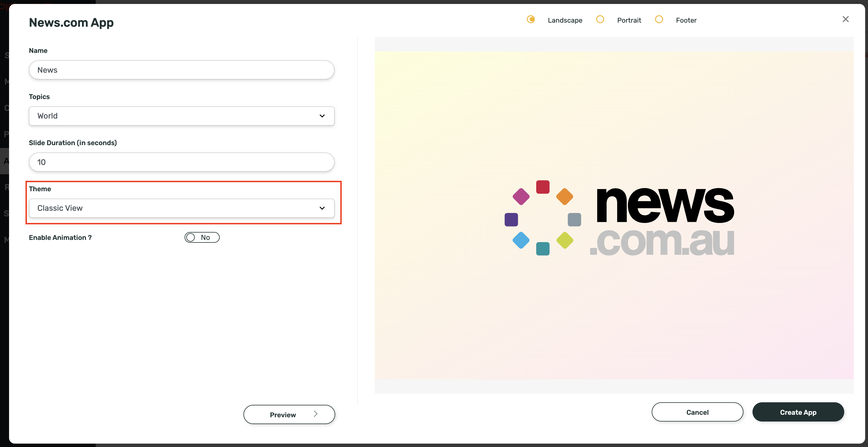The width and height of the screenshot is (868, 447).
Task: Click the Landscape label text
Action: pyautogui.click(x=565, y=20)
